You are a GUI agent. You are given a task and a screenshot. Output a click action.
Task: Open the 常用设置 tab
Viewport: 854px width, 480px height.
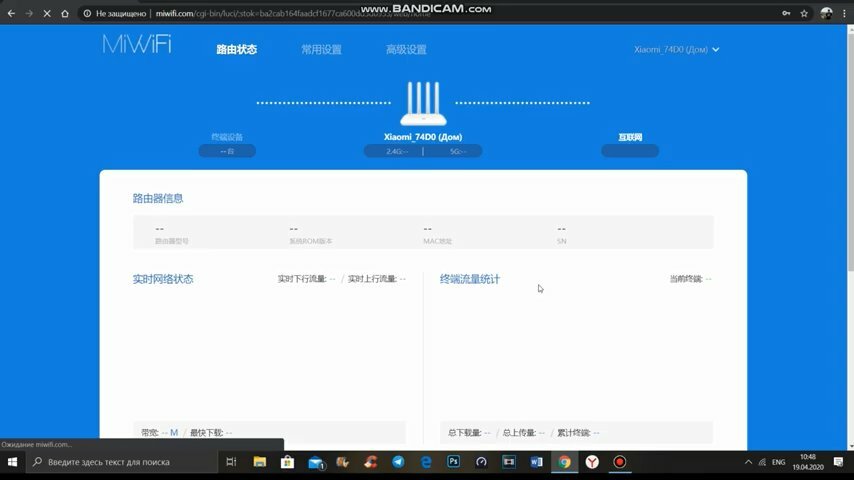click(x=321, y=50)
